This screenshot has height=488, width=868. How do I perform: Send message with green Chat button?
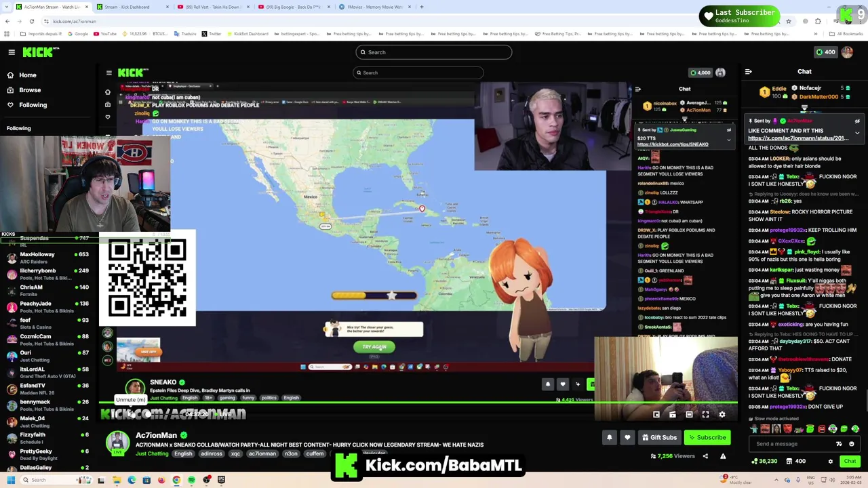coord(850,462)
